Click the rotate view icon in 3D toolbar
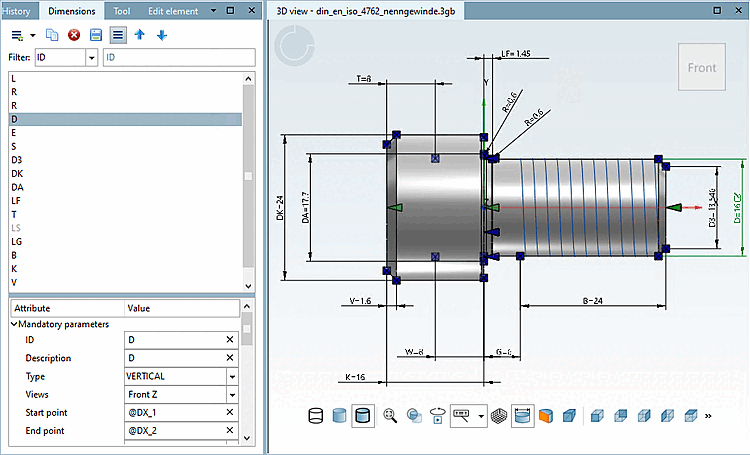 click(437, 415)
